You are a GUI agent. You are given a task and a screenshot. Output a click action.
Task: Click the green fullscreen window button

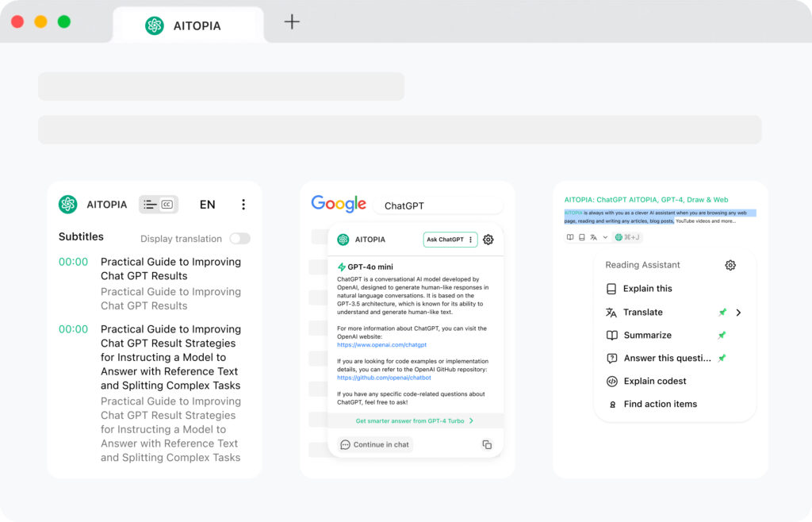point(64,21)
